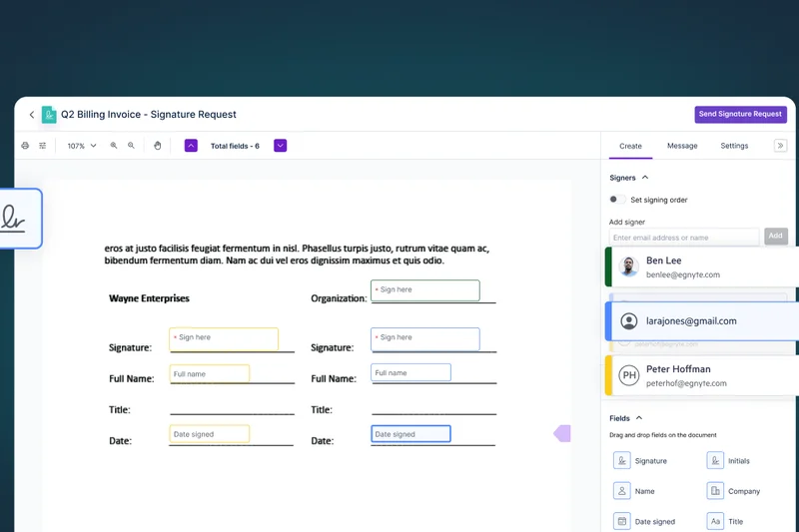
Task: Toggle the Set signing order switch
Action: point(618,200)
